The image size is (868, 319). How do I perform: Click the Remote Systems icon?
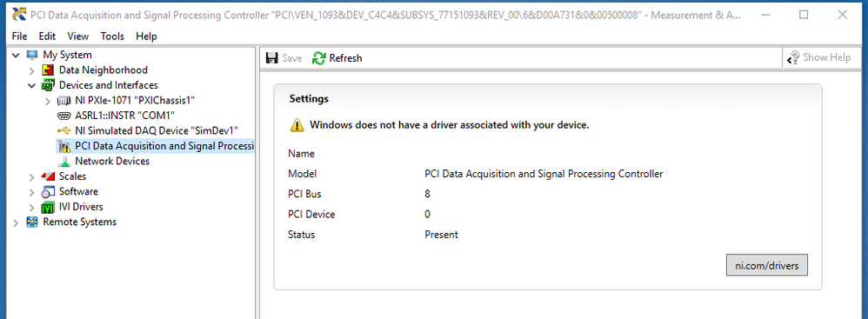[x=33, y=222]
